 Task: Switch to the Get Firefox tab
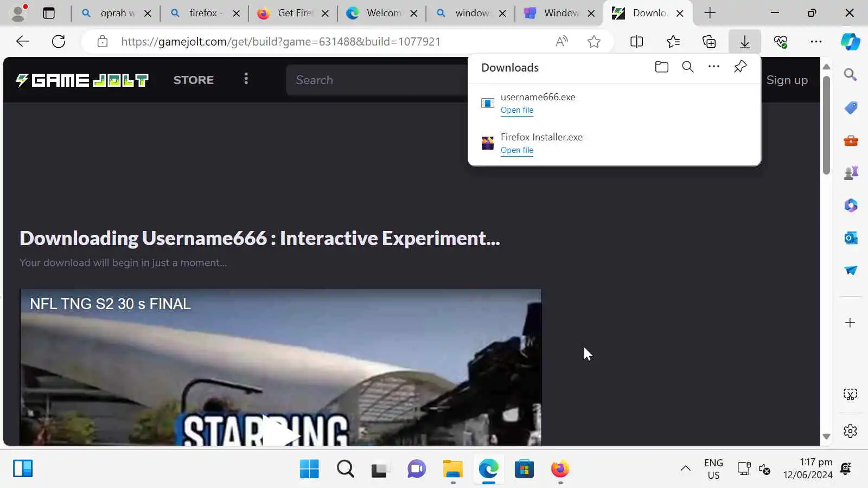[x=293, y=13]
